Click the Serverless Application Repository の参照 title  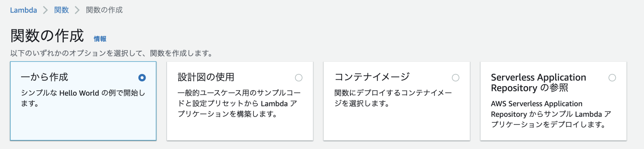point(538,82)
